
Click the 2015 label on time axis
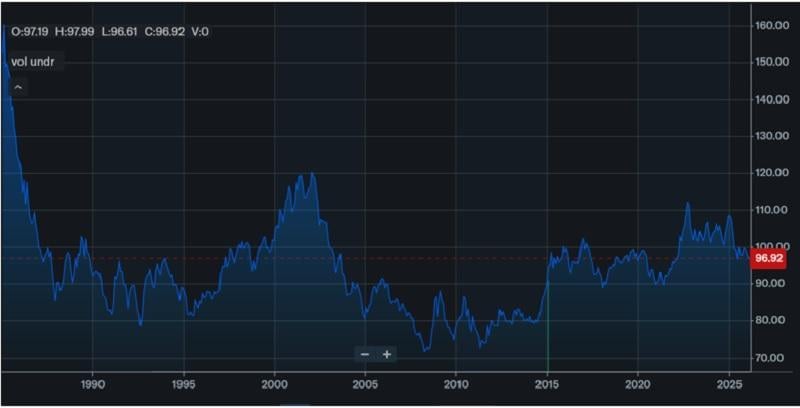[x=547, y=384]
